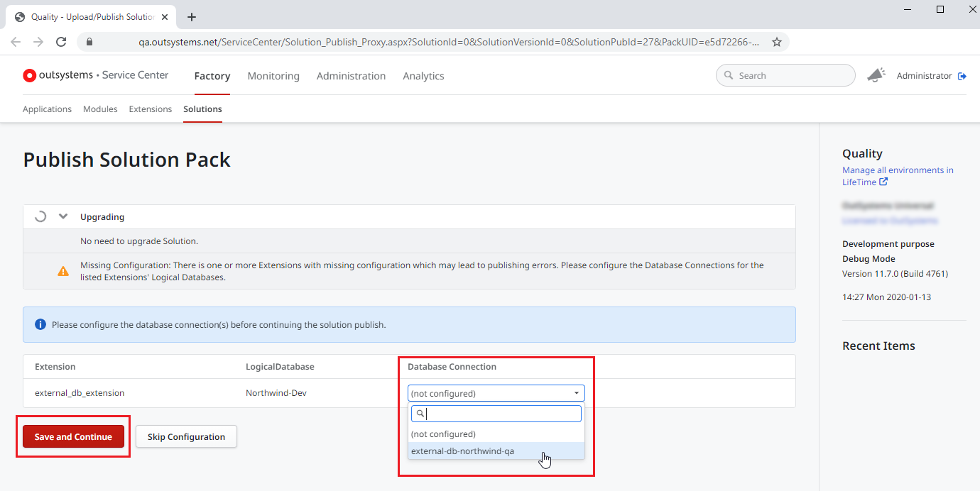
Task: Open site security padlock icon
Action: [x=89, y=42]
